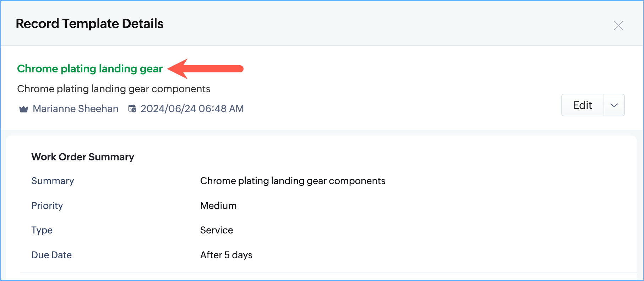This screenshot has height=281, width=644.
Task: Click the Medium priority value
Action: click(x=218, y=206)
